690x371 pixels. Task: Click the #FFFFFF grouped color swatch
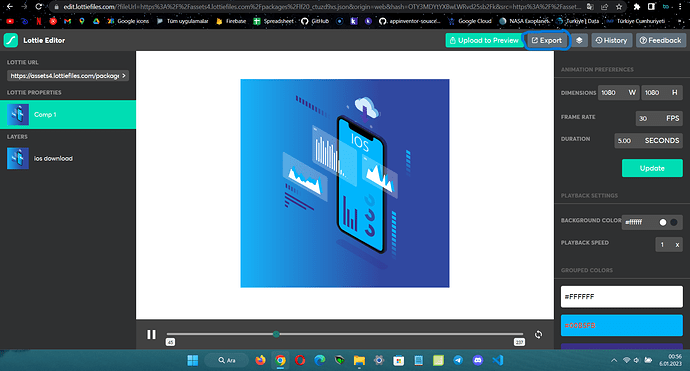pos(621,297)
